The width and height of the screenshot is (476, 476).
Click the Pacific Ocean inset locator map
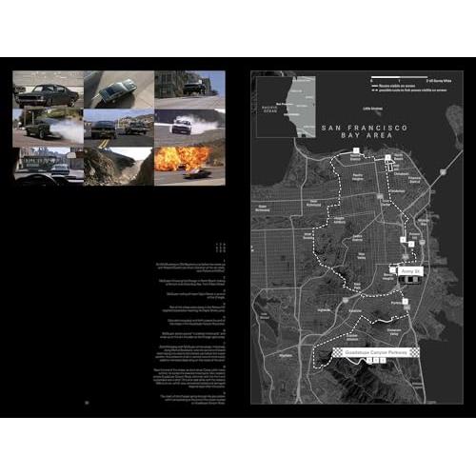[286, 107]
